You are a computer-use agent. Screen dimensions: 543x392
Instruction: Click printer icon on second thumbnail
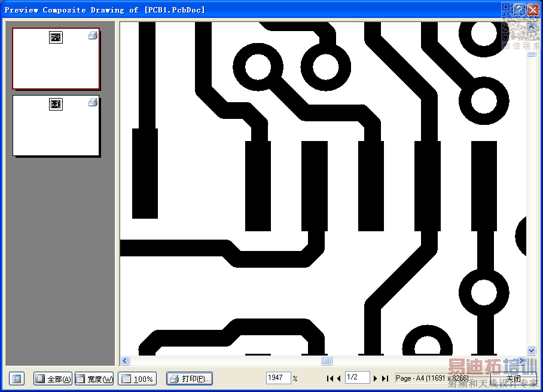[93, 102]
